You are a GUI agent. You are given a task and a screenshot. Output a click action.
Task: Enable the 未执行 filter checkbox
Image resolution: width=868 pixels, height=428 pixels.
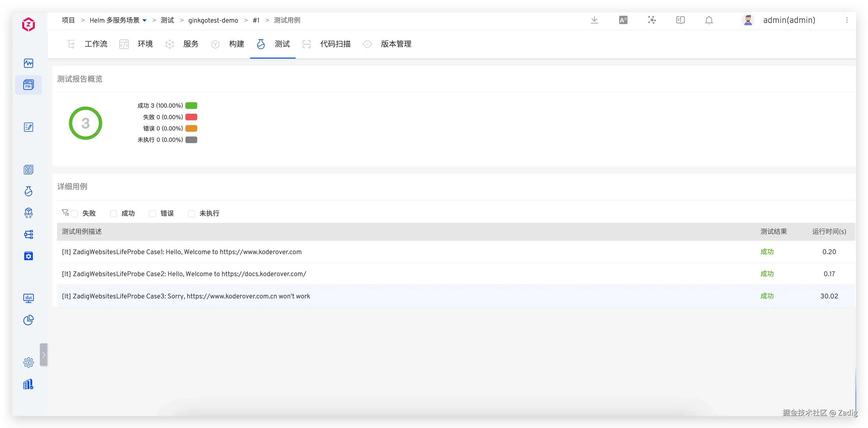191,213
